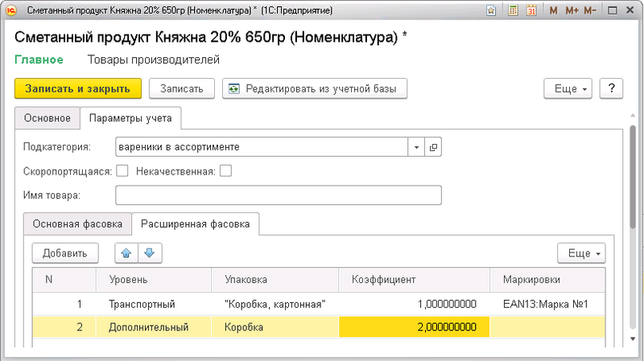644x361 pixels.
Task: Click the 1C application logo icon
Action: (11, 10)
